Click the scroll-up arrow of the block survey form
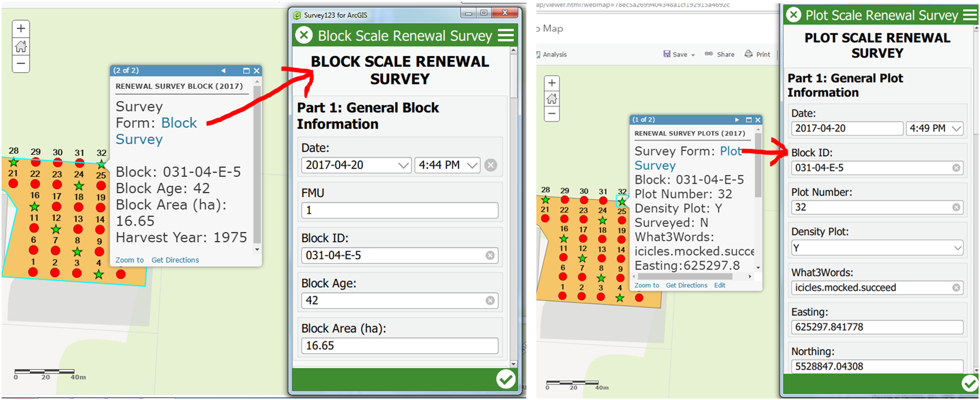980x400 pixels. point(513,50)
